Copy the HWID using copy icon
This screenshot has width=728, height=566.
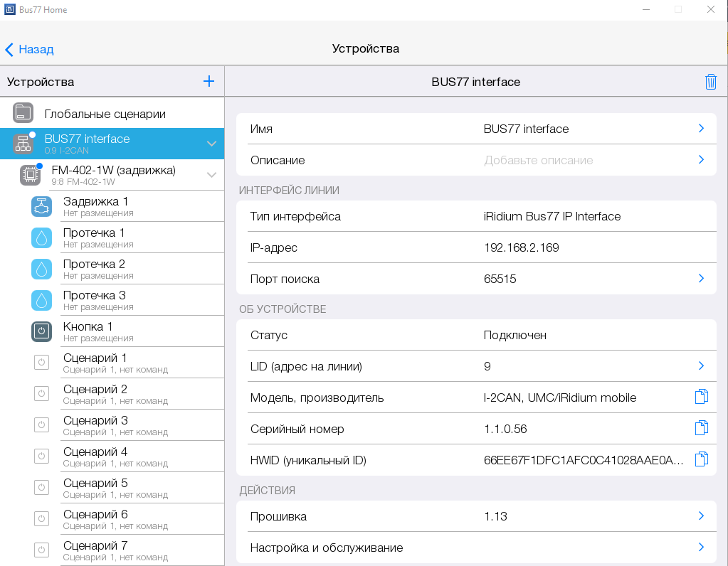pyautogui.click(x=701, y=459)
